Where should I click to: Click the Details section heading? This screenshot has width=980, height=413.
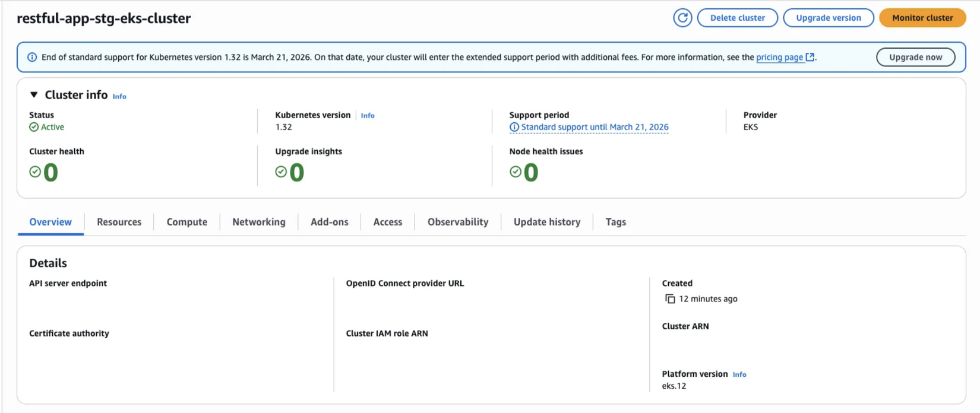pos(48,263)
